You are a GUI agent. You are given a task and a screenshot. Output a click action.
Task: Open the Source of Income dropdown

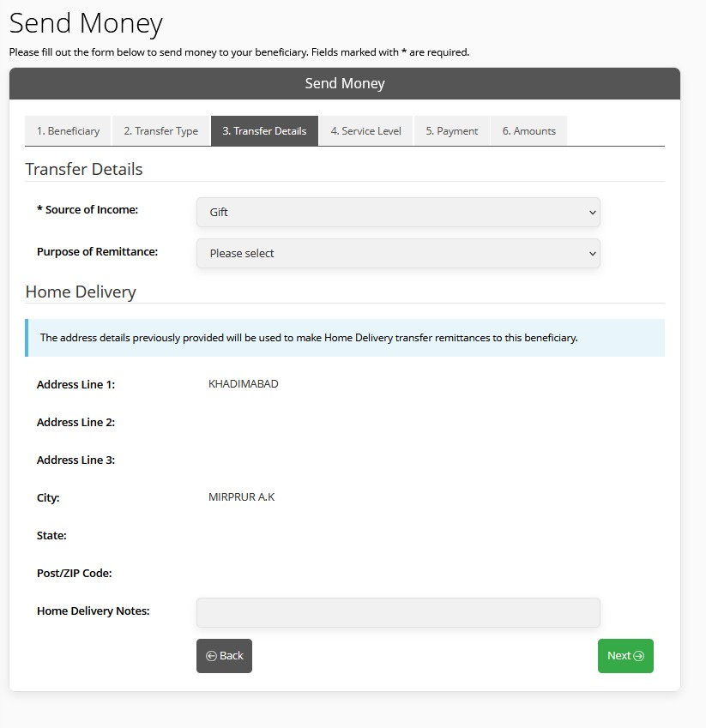(398, 212)
